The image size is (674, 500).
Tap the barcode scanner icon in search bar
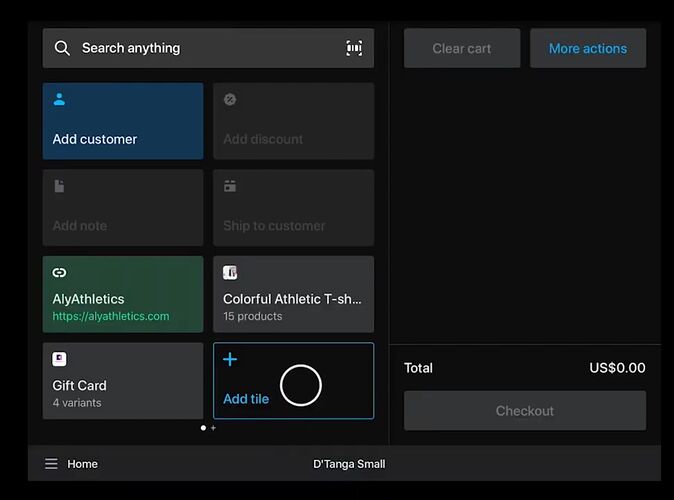[354, 48]
